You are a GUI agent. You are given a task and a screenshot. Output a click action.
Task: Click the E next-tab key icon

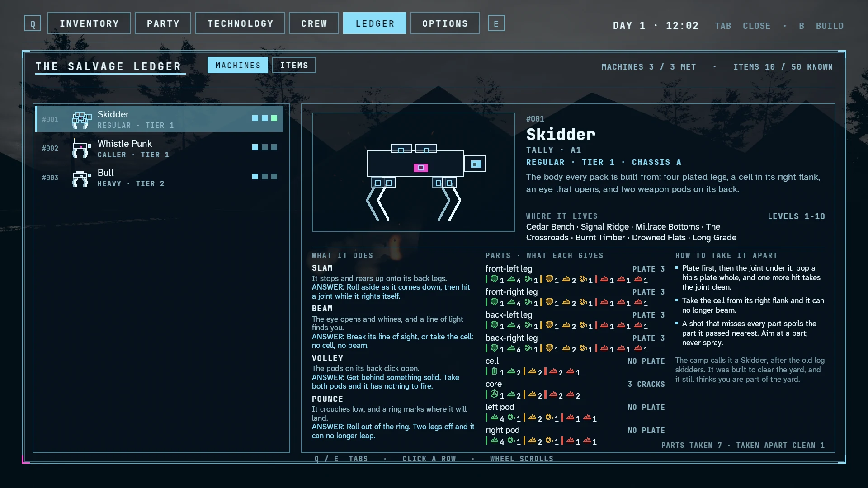(x=496, y=23)
